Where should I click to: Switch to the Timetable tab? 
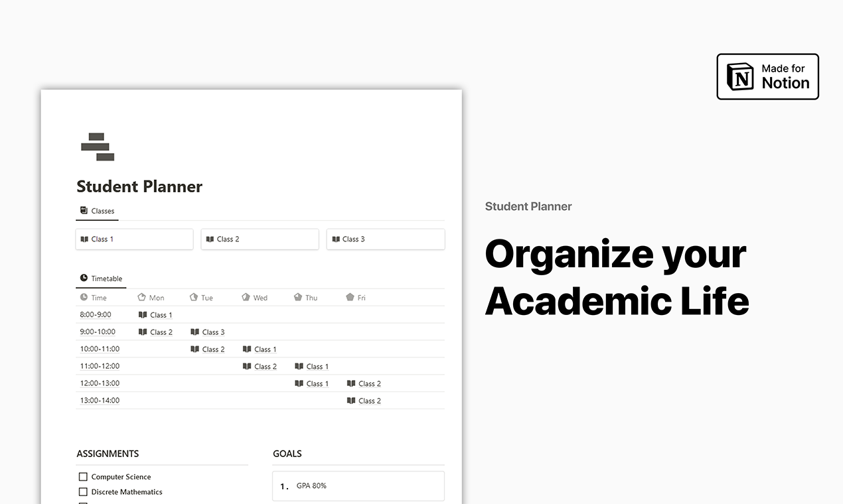coord(101,279)
